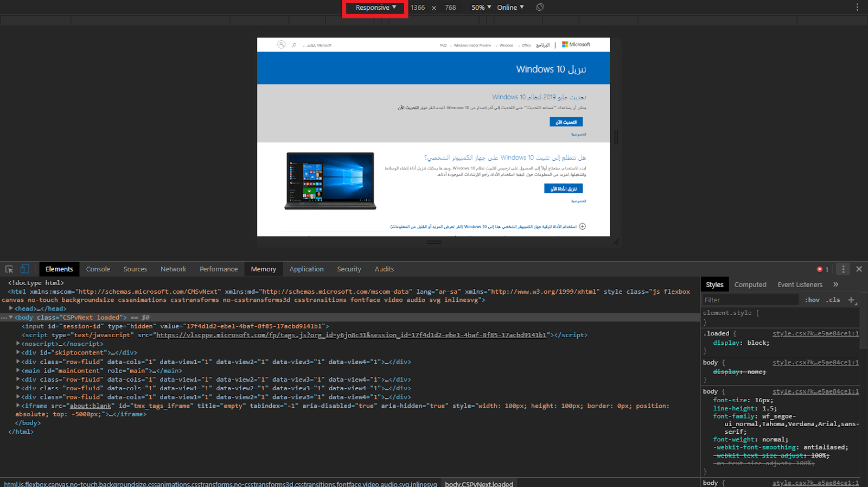Image resolution: width=868 pixels, height=487 pixels.
Task: Click blue update now button on webpage
Action: point(566,122)
